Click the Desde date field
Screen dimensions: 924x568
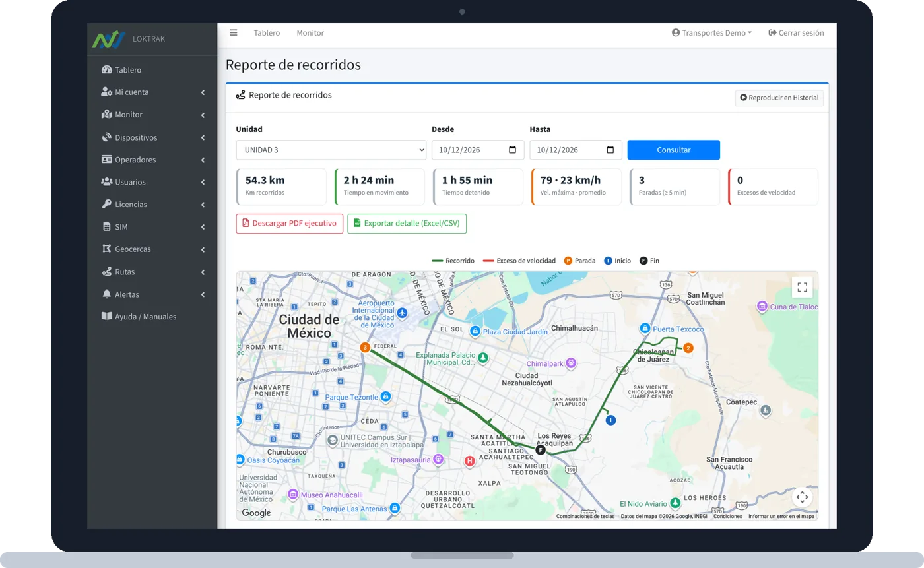(x=478, y=150)
